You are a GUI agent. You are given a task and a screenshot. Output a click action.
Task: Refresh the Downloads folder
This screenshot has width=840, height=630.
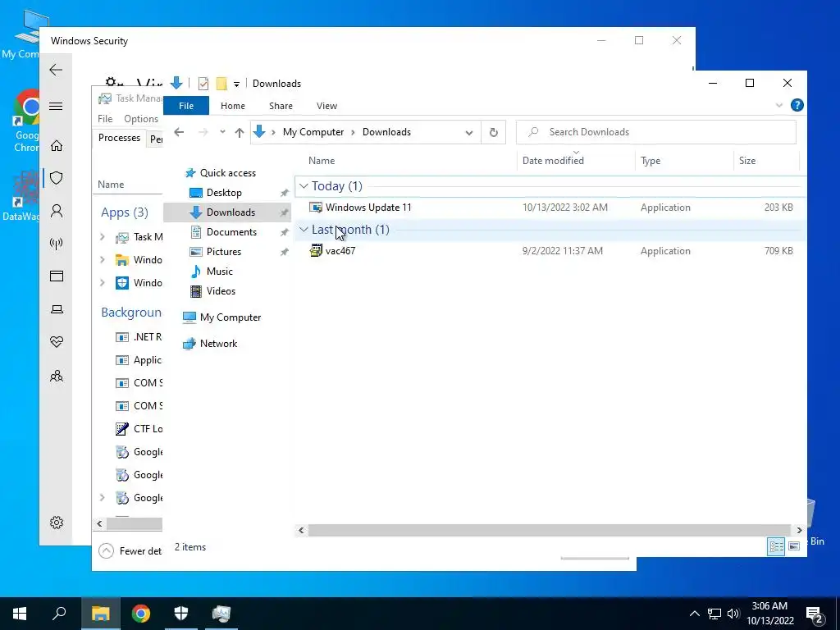pyautogui.click(x=493, y=132)
